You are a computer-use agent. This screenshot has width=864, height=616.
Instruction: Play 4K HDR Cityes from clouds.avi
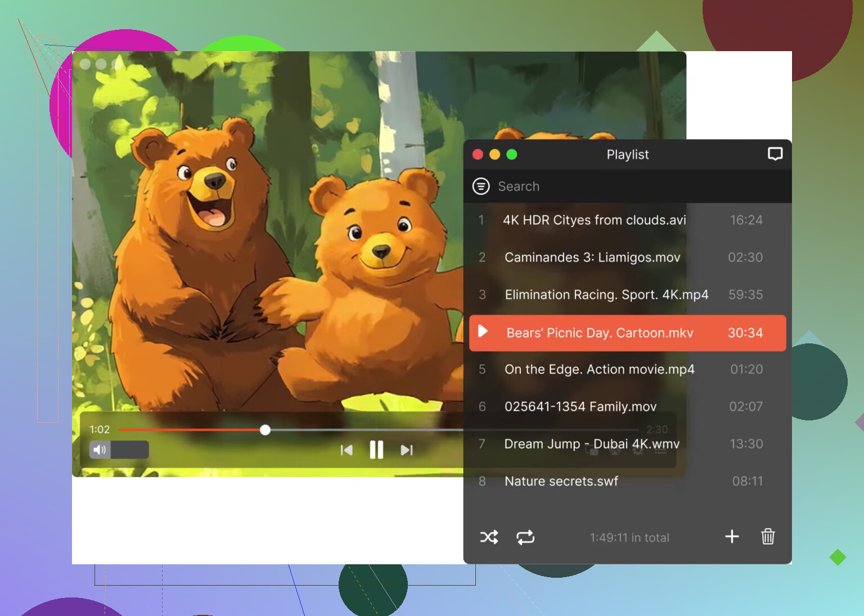(x=595, y=220)
